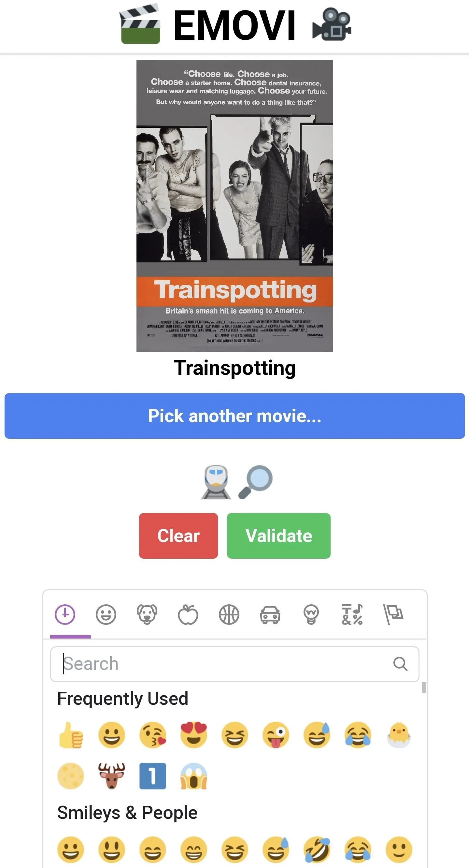Screen dimensions: 469x868
Task: Open Food & Drink apple category
Action: 188,615
